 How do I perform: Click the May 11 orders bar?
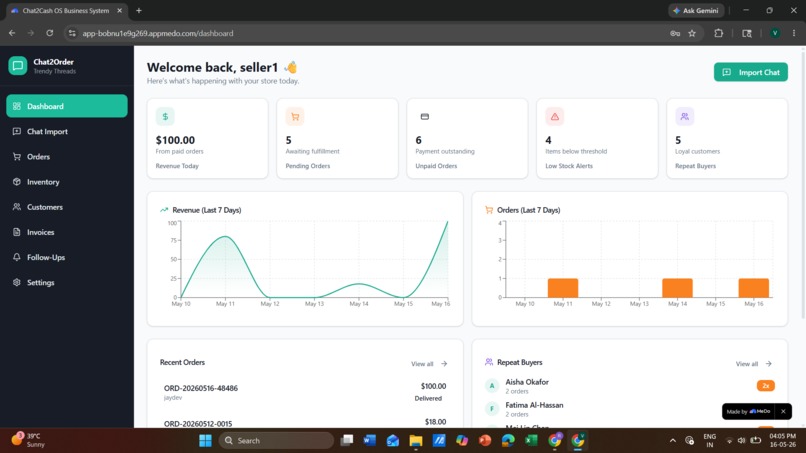[563, 288]
